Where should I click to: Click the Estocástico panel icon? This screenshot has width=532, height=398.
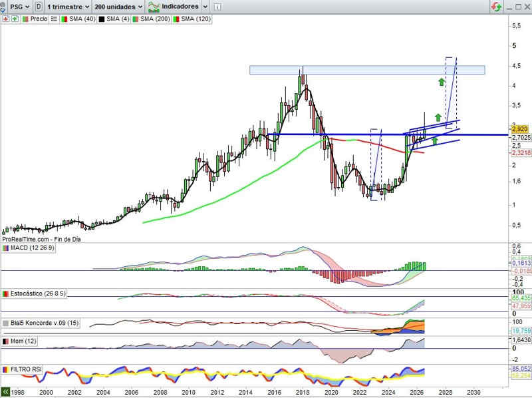point(5,294)
